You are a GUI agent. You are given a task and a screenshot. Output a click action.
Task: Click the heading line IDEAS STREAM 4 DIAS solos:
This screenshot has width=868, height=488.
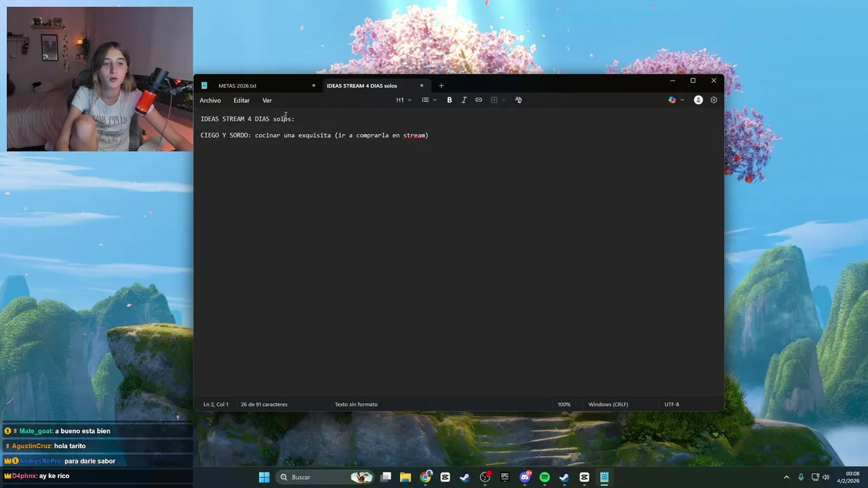pyautogui.click(x=248, y=119)
